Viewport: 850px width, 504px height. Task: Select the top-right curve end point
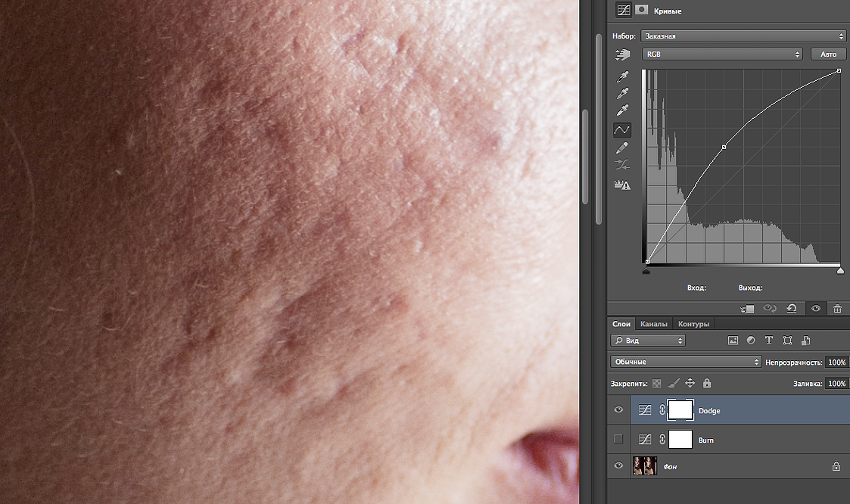tap(839, 71)
